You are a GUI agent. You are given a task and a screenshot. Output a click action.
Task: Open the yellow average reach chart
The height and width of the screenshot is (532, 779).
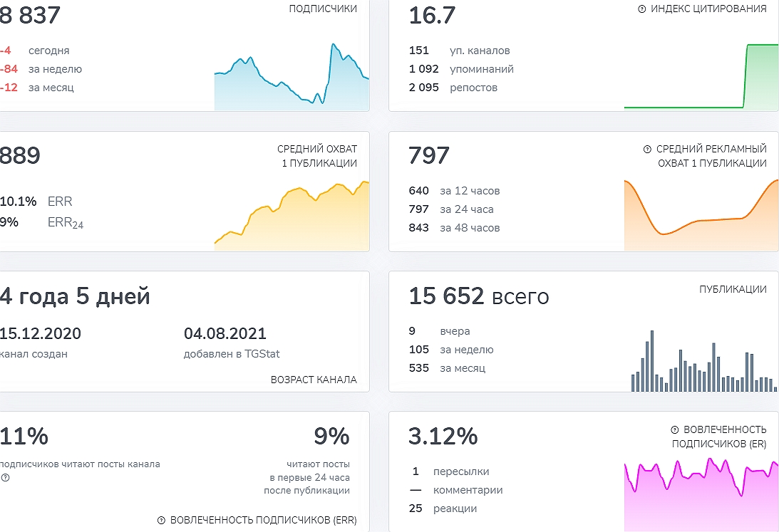tap(292, 216)
